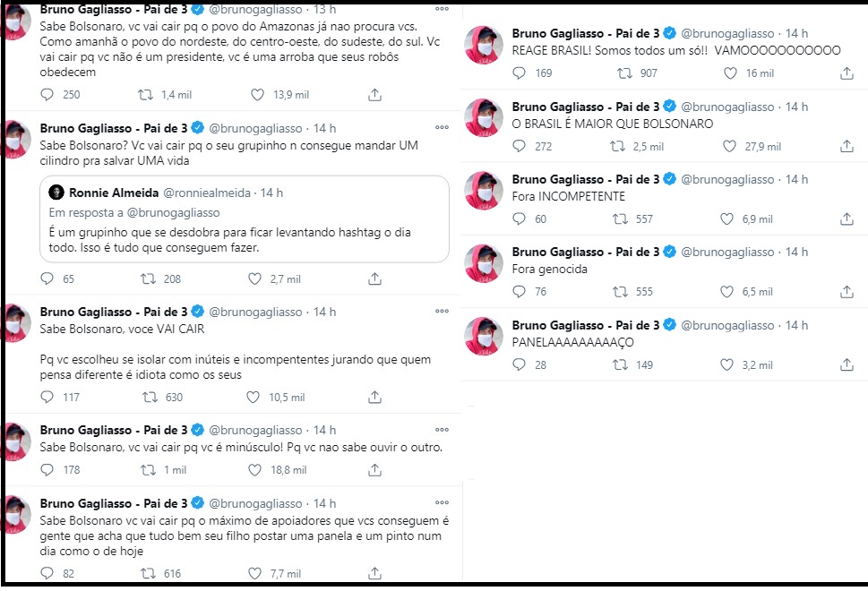
Task: Open more options on "povo do Amazonas" tweet
Action: (x=439, y=9)
